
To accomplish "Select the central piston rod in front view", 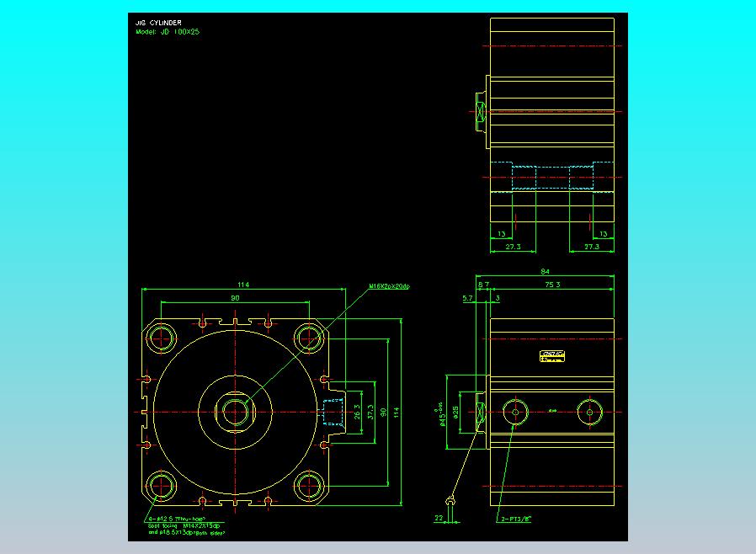I will click(x=235, y=413).
